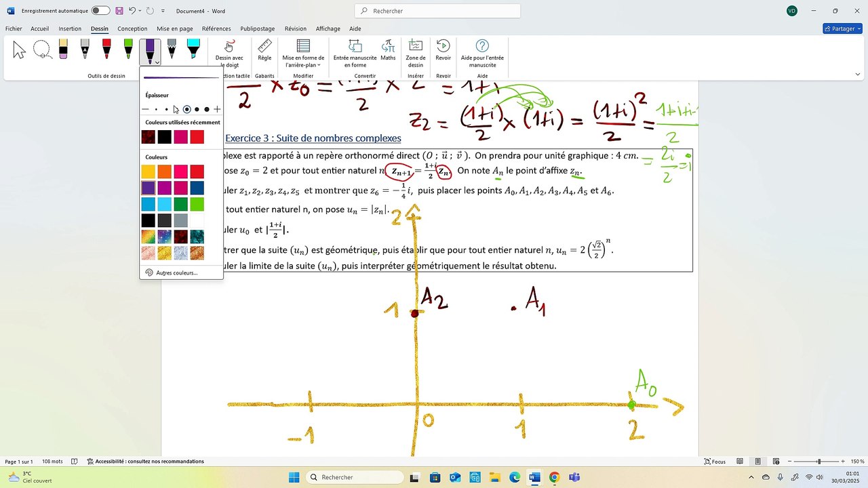Decrease pen thickness with minus
The width and height of the screenshot is (868, 488).
[145, 109]
